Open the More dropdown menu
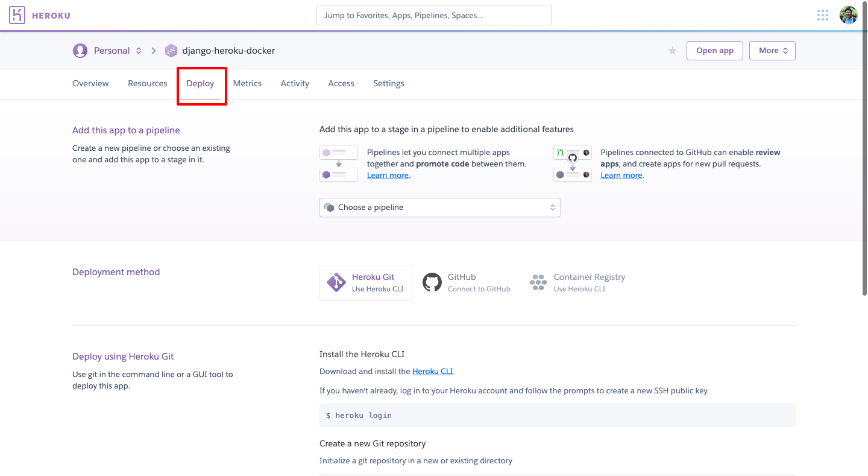This screenshot has height=476, width=868. 772,51
